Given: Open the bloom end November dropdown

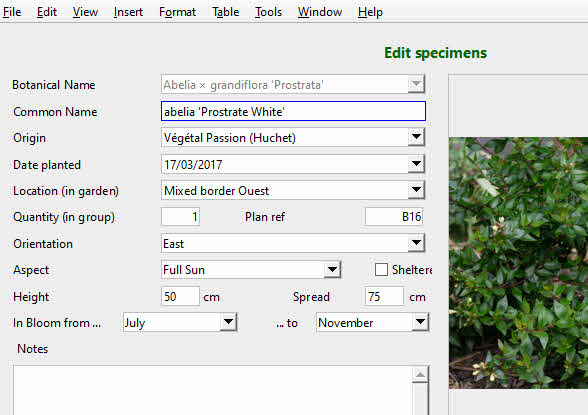Looking at the screenshot, I should 420,322.
